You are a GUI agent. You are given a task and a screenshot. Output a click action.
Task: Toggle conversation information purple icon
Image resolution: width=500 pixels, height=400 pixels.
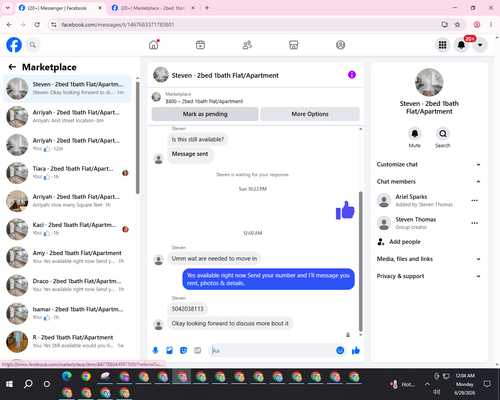352,75
